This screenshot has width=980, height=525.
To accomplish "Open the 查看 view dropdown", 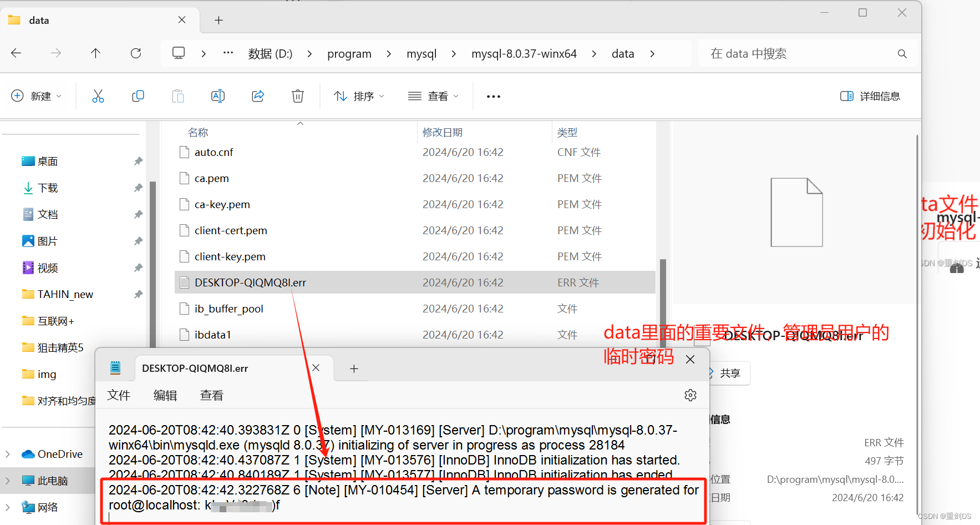I will pos(434,96).
